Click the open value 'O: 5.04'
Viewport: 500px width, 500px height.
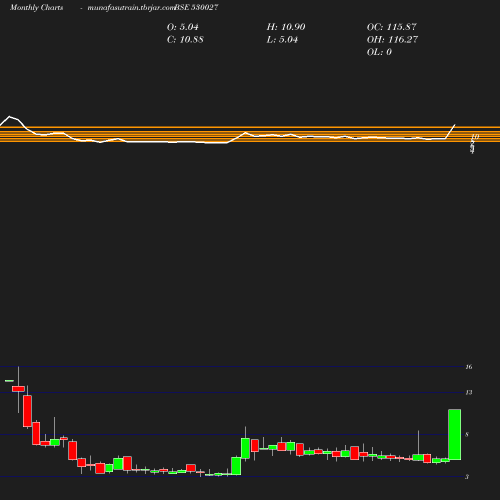click(183, 27)
